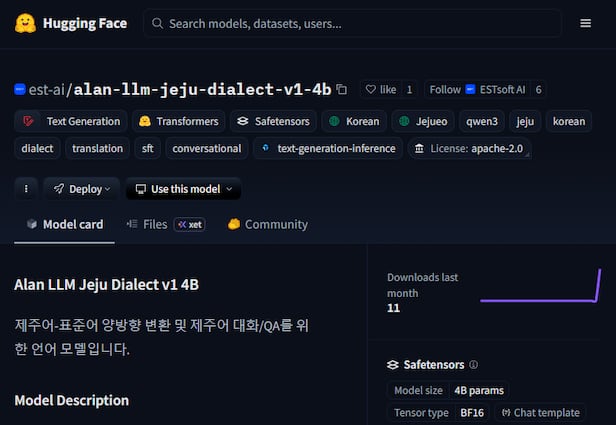Click the Safetensors tag in tag row

pos(273,121)
